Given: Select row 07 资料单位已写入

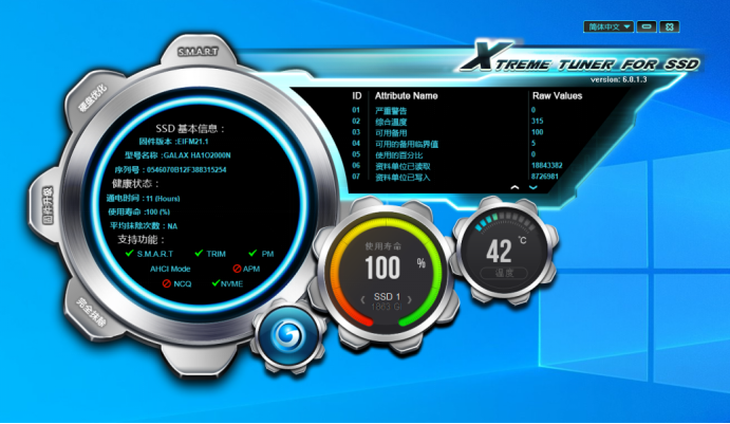Looking at the screenshot, I should click(x=456, y=177).
